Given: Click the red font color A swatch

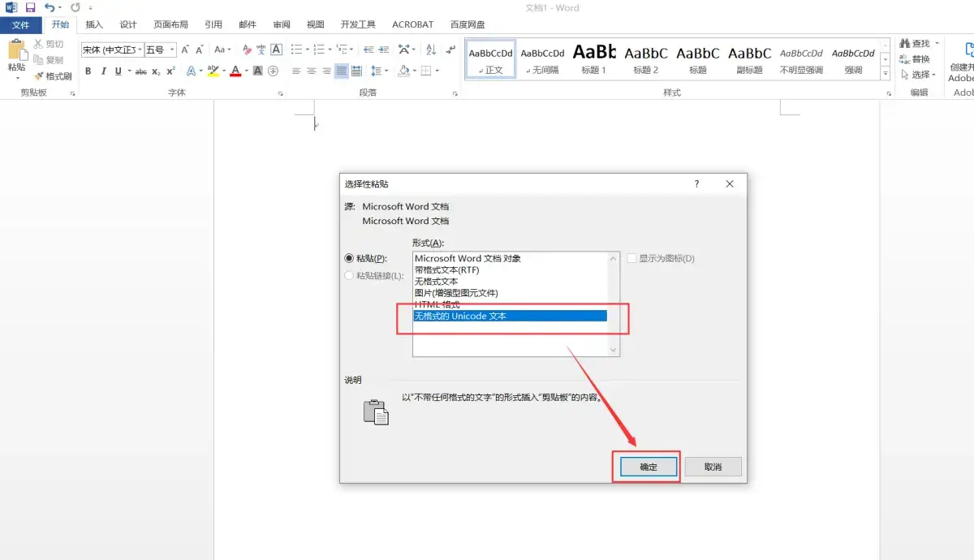Looking at the screenshot, I should click(x=235, y=71).
